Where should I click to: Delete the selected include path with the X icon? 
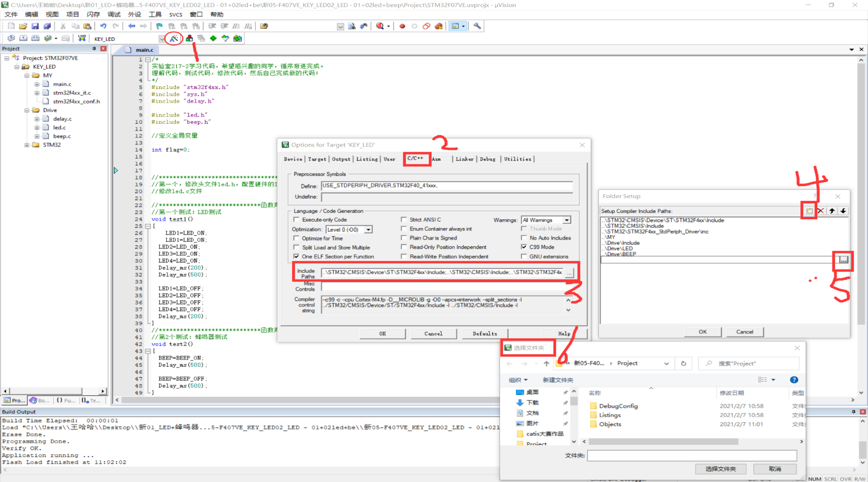click(x=821, y=211)
